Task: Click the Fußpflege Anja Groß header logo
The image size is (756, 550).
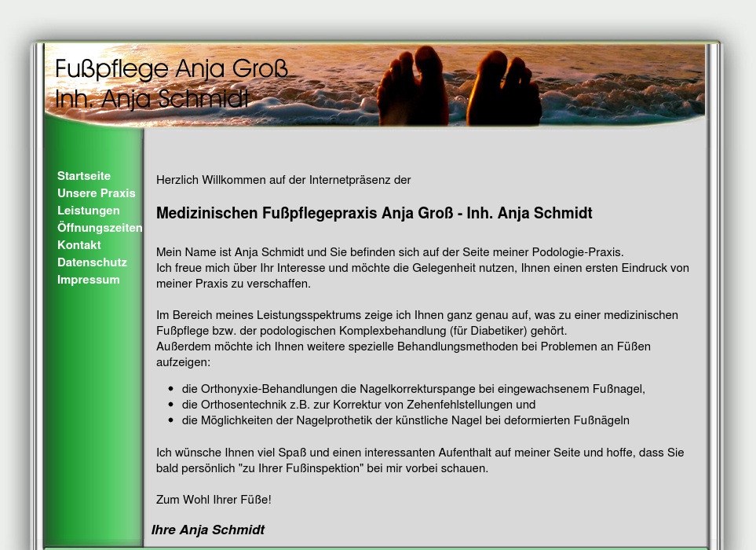Action: [x=171, y=68]
